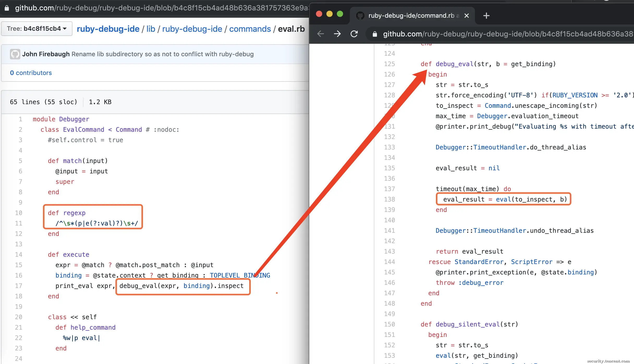The height and width of the screenshot is (364, 634).
Task: Reload the page with the refresh icon
Action: [354, 34]
